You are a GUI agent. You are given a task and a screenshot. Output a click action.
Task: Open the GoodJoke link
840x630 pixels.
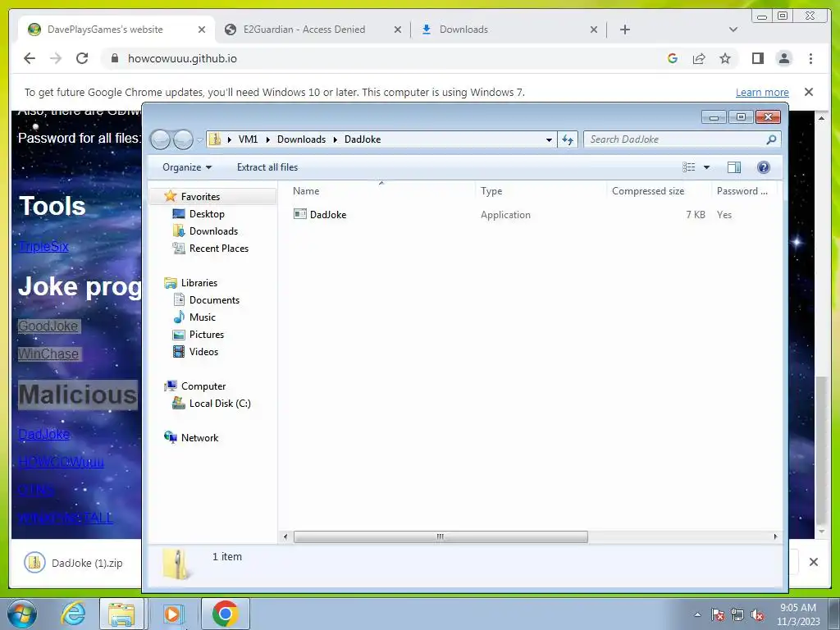tap(48, 326)
